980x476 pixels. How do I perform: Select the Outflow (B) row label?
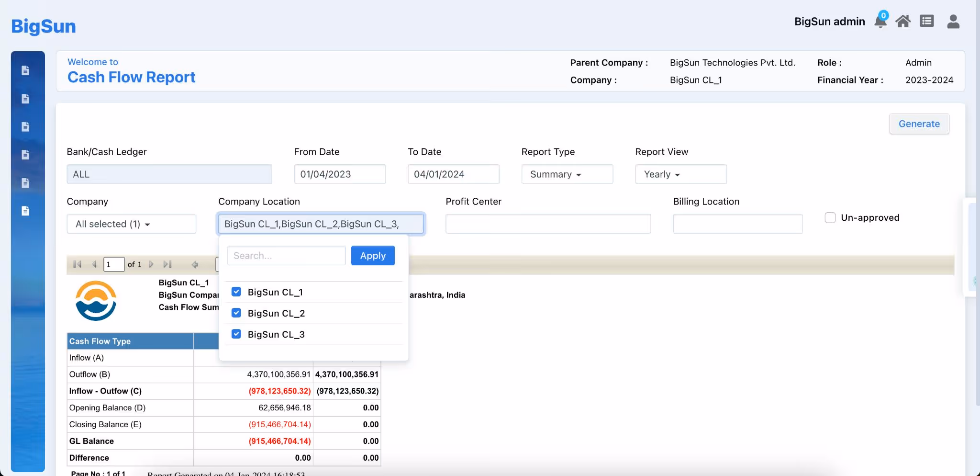[x=89, y=374]
